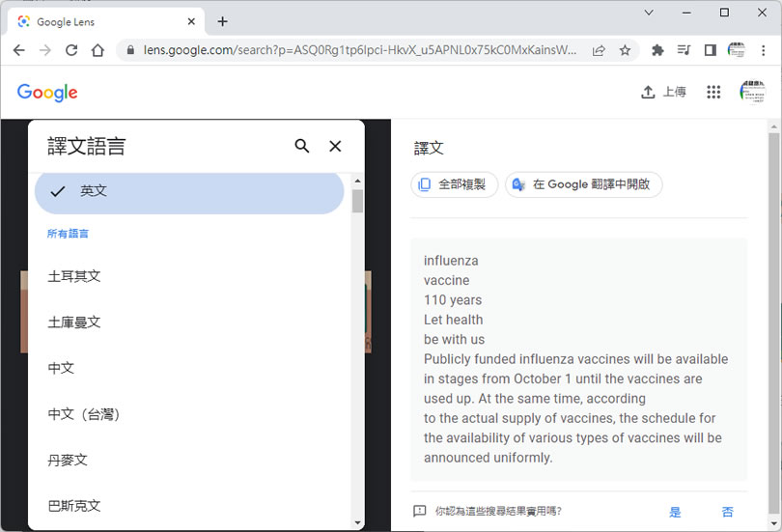
Task: Click the feedback speech bubble icon
Action: pos(419,511)
